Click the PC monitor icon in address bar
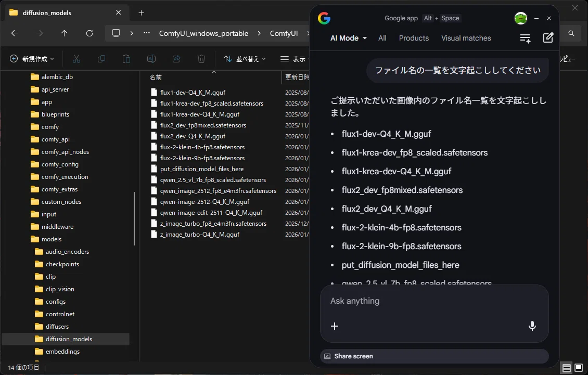 click(x=116, y=33)
